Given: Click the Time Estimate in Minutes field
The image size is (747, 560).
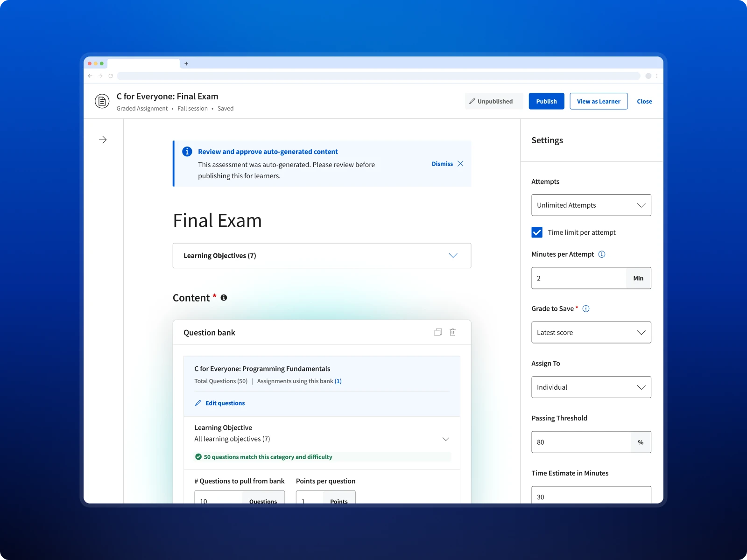Looking at the screenshot, I should [x=591, y=495].
